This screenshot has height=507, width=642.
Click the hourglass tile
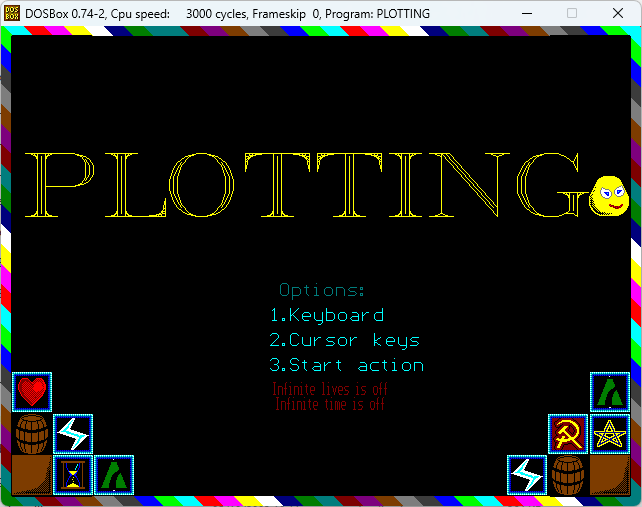[x=73, y=475]
